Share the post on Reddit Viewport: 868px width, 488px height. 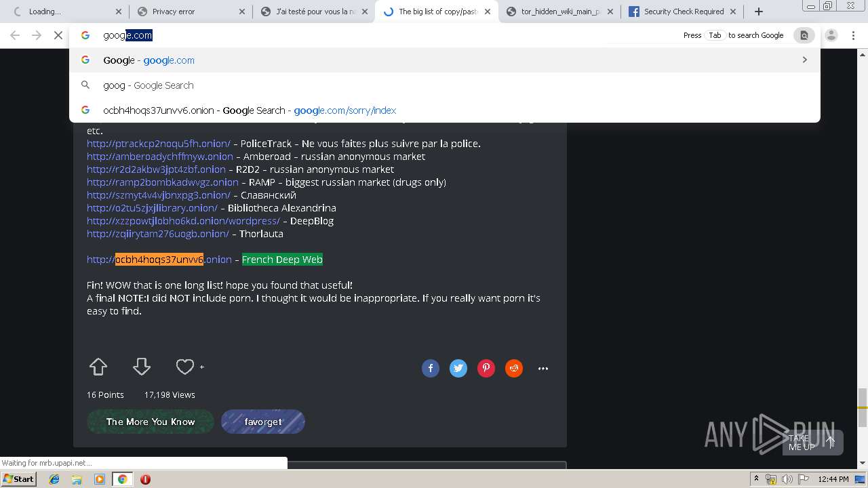tap(514, 368)
